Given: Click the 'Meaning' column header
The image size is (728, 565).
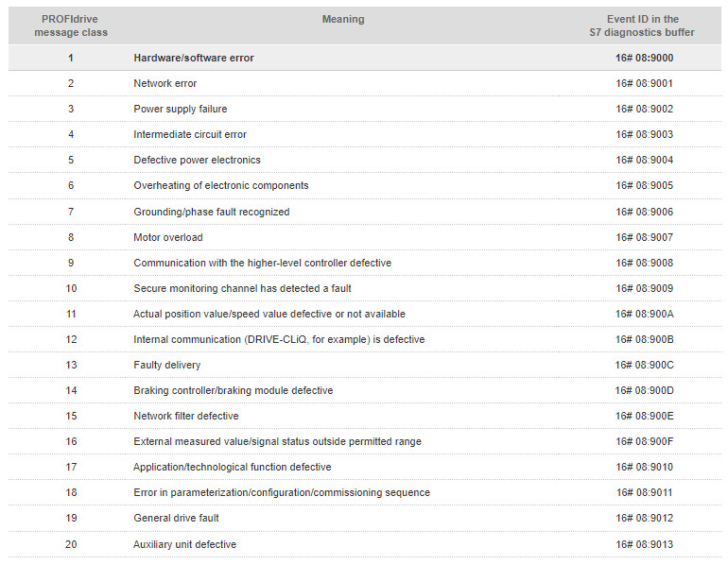Looking at the screenshot, I should pos(343,20).
